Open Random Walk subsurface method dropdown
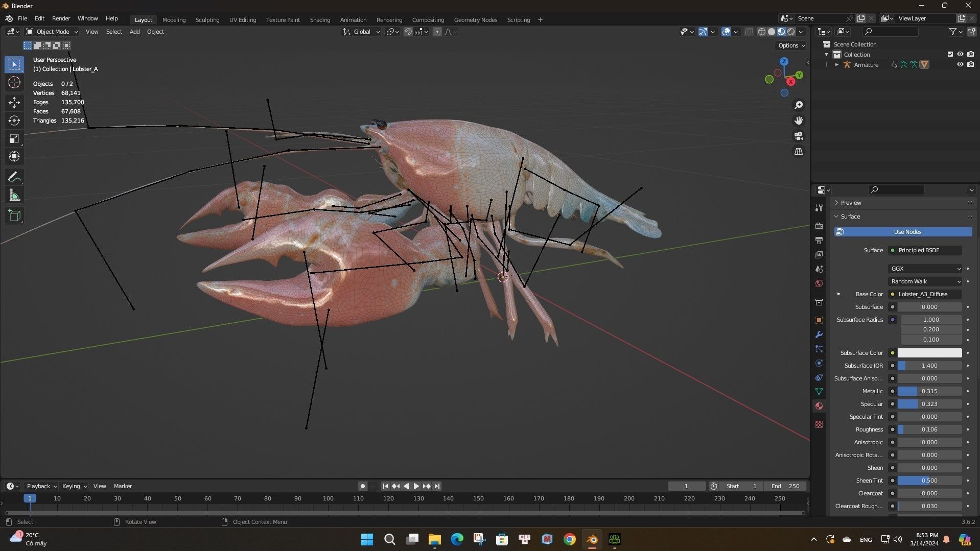The image size is (980, 551). [x=925, y=281]
